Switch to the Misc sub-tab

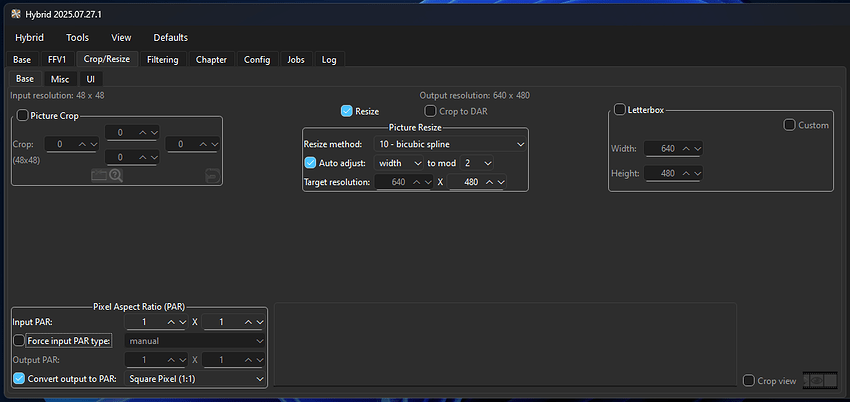pos(60,79)
